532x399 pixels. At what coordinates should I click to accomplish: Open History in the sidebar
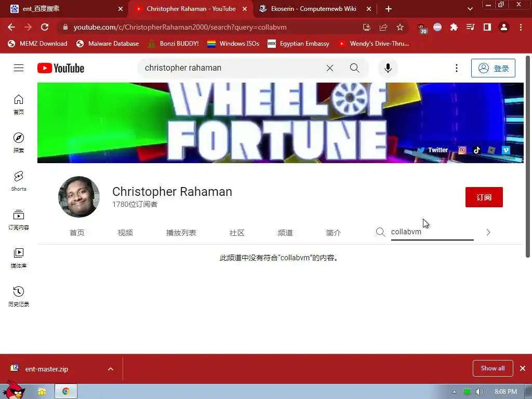19,296
